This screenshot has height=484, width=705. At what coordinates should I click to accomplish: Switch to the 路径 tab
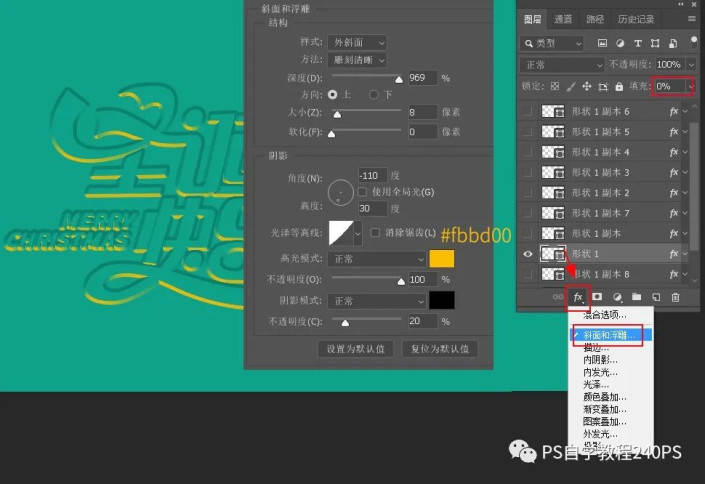595,19
